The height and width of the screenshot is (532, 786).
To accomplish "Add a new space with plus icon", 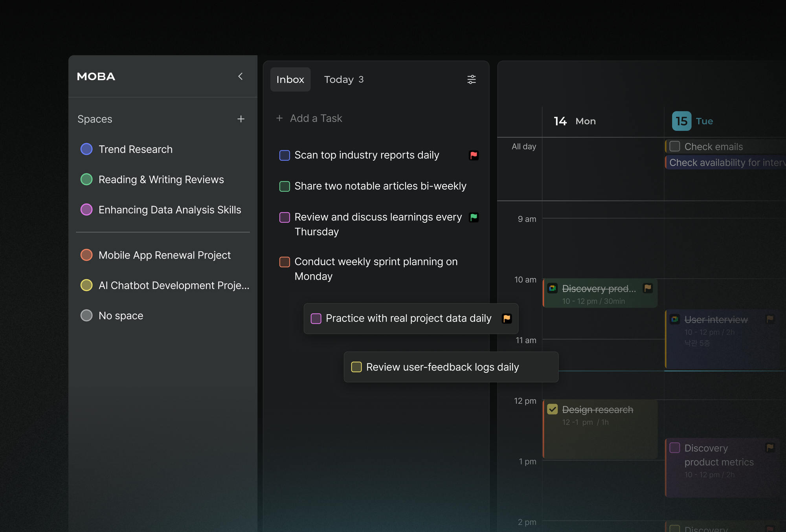I will pos(241,119).
